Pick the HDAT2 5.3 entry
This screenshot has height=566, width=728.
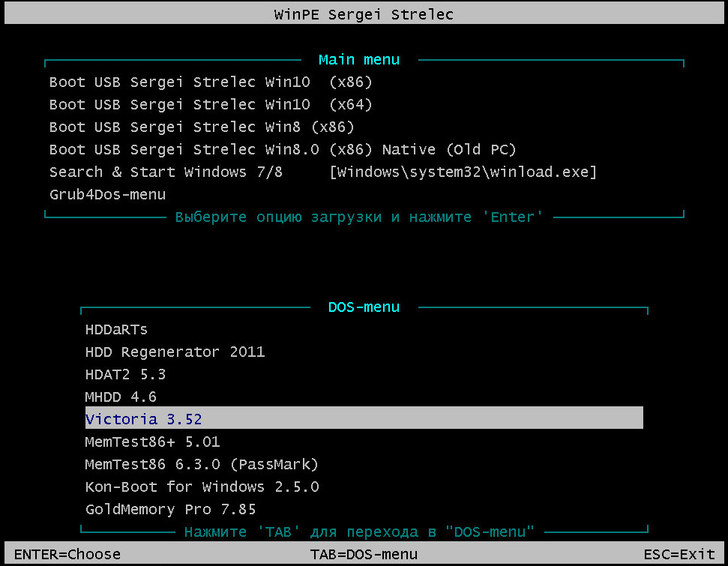(125, 374)
